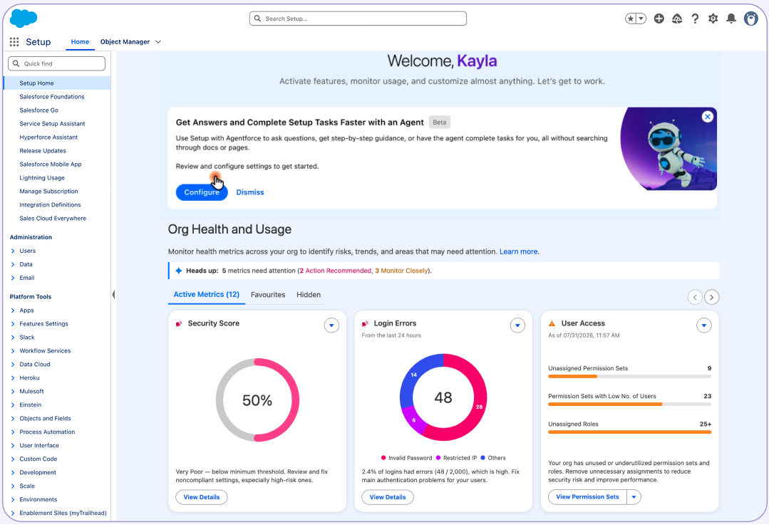769x532 pixels.
Task: Click View Details on Login Errors
Action: (x=388, y=497)
